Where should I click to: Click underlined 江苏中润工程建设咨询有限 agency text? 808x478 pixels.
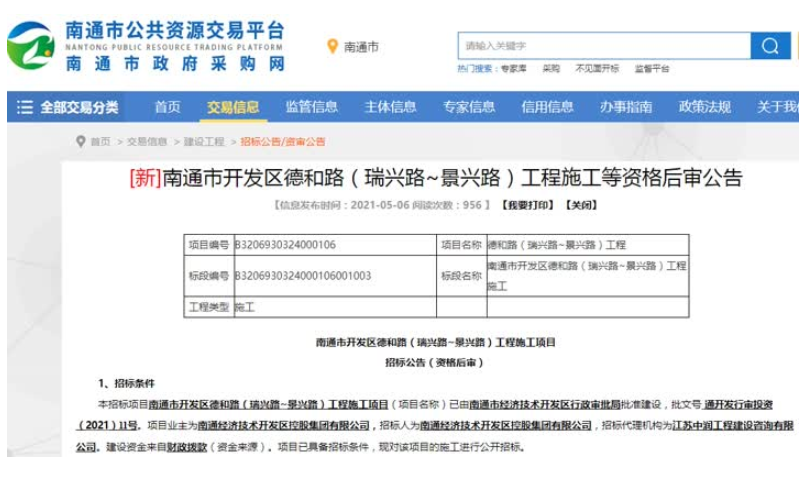[x=733, y=425]
